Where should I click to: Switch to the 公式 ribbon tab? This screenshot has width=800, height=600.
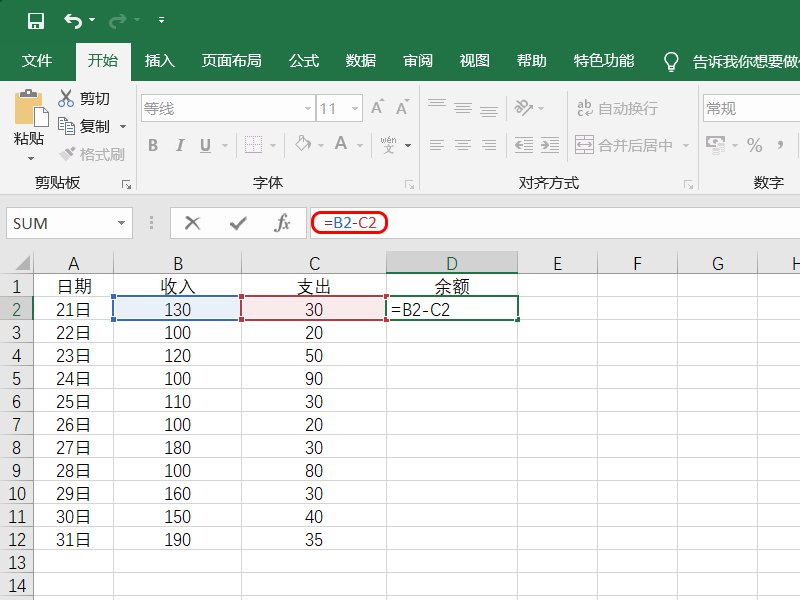click(303, 60)
